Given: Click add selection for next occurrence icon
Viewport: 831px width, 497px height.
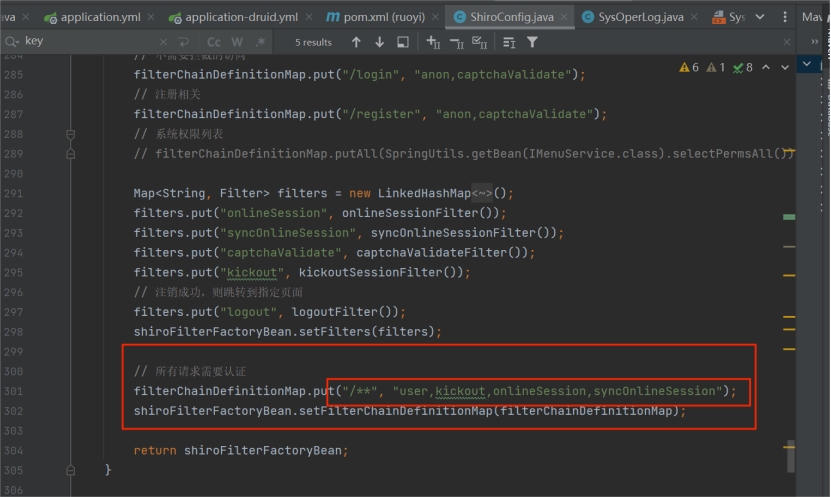Looking at the screenshot, I should 433,42.
